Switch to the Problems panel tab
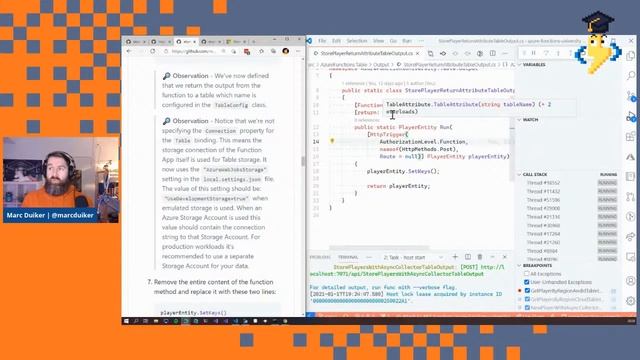Screen dimensions: 640x360 320,257
